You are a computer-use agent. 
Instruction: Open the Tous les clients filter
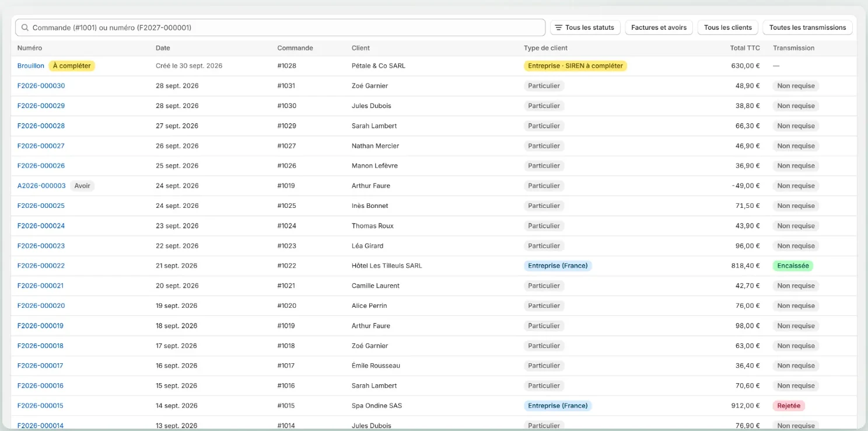728,27
